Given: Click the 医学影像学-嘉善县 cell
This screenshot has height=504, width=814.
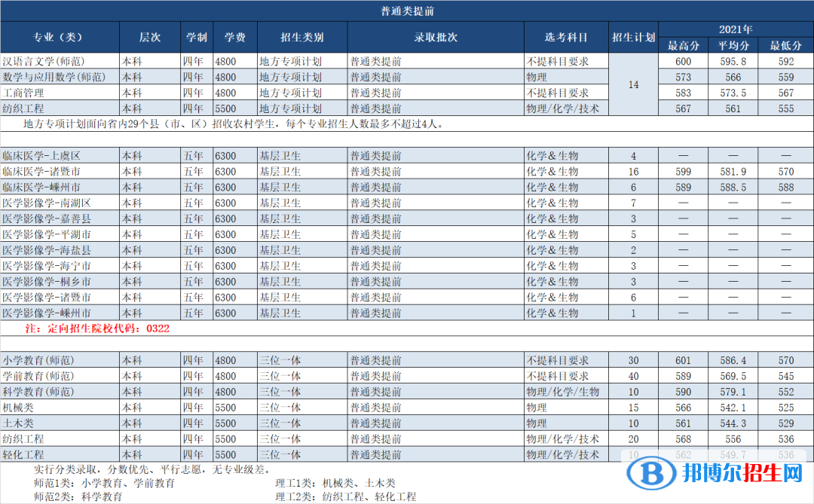Looking at the screenshot, I should pyautogui.click(x=60, y=218).
